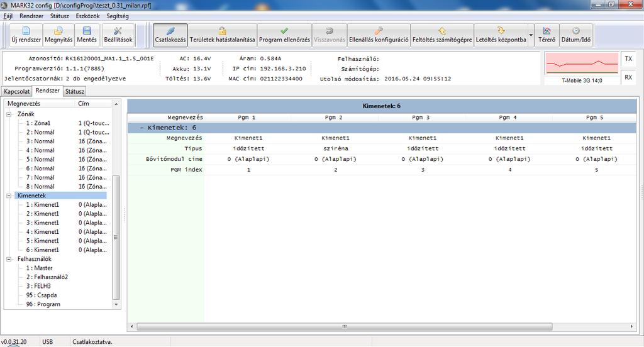
Task: Click the Új rendszer toolbar icon
Action: [x=26, y=35]
